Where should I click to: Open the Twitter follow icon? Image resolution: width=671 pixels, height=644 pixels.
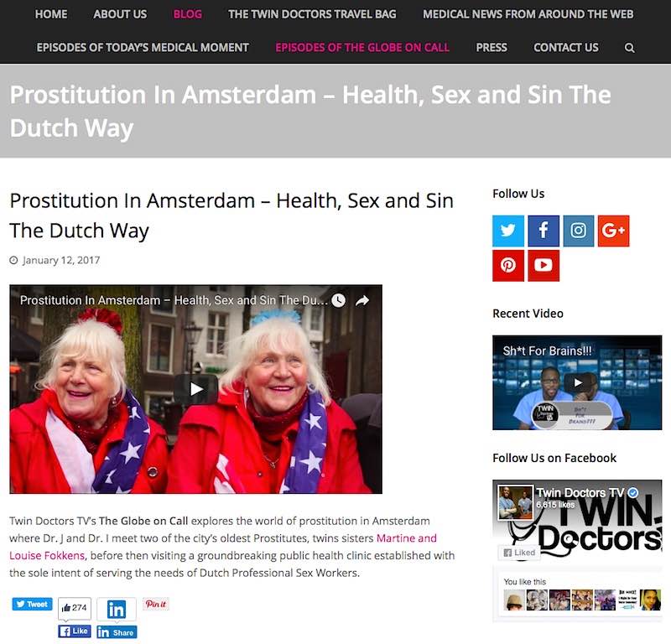[x=508, y=231]
